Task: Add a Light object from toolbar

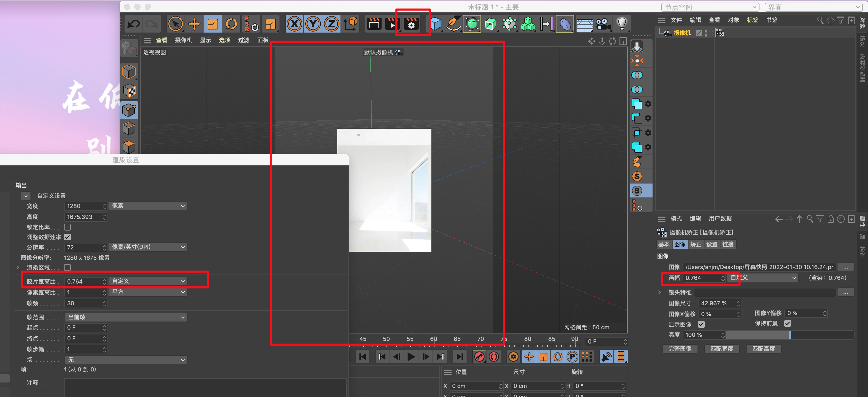Action: [x=622, y=24]
